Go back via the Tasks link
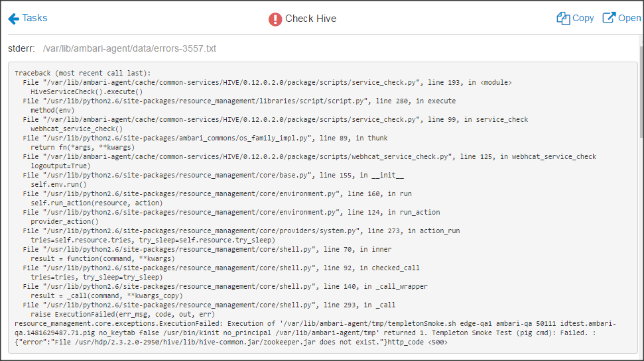The height and width of the screenshot is (361, 644). tap(34, 19)
